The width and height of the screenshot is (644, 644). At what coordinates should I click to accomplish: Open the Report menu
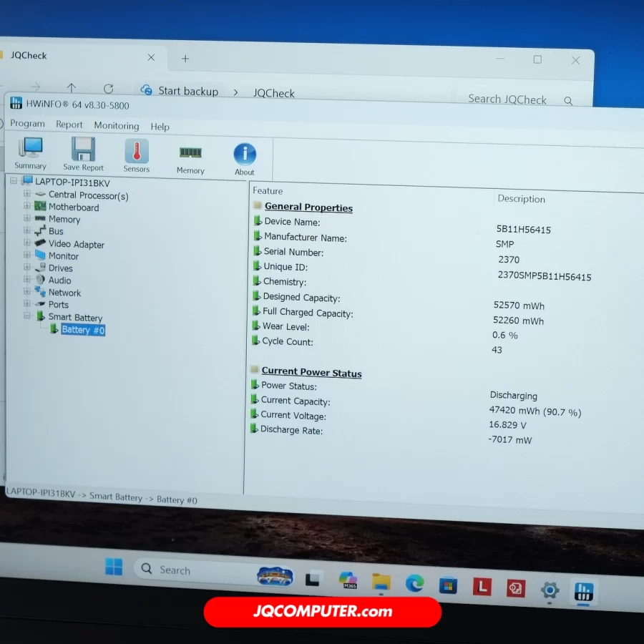click(x=69, y=124)
